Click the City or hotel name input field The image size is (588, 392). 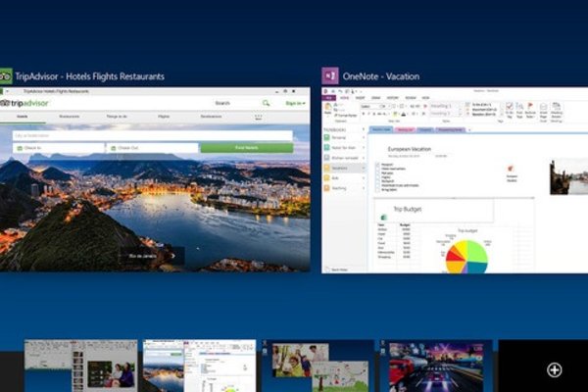[153, 136]
